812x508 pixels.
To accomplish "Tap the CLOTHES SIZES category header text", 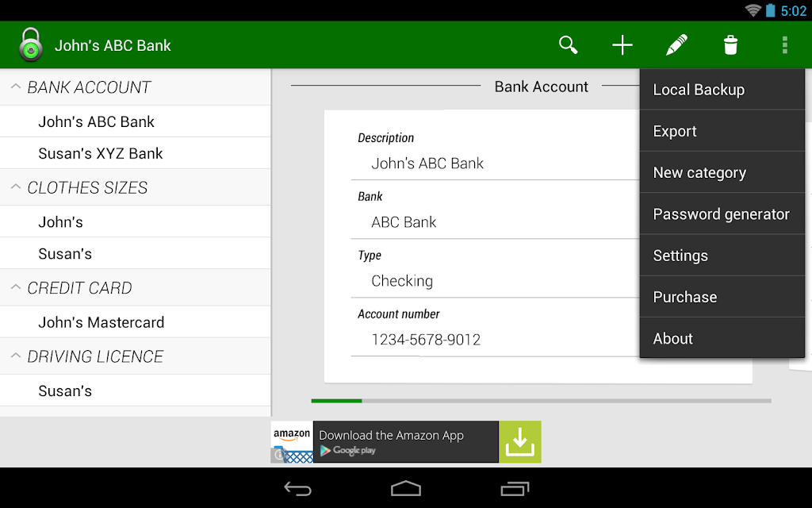I will (87, 187).
